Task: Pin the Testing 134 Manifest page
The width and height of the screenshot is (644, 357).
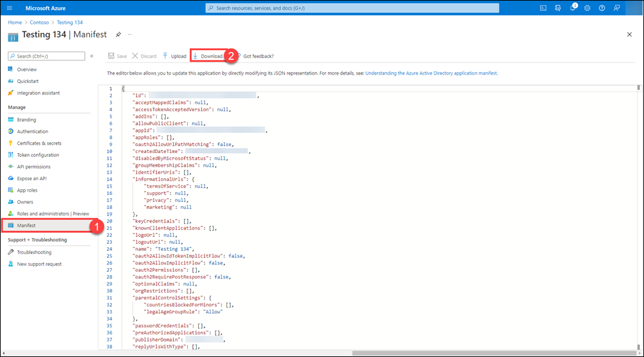Action: pyautogui.click(x=118, y=33)
